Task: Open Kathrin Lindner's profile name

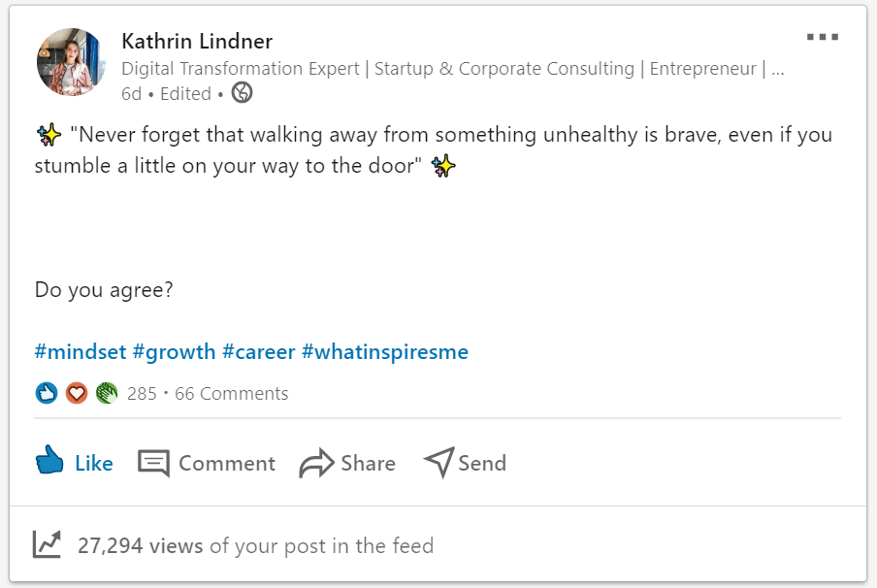Action: [195, 42]
